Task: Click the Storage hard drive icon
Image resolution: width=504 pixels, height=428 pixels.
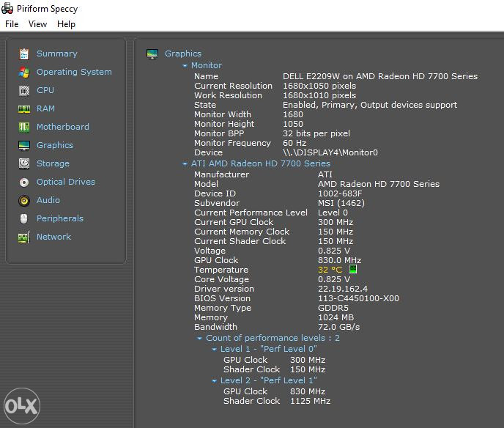Action: 23,163
